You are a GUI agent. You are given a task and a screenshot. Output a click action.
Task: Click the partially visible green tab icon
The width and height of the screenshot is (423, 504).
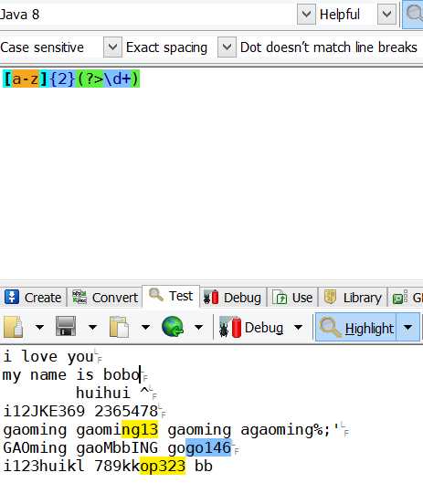tap(400, 297)
